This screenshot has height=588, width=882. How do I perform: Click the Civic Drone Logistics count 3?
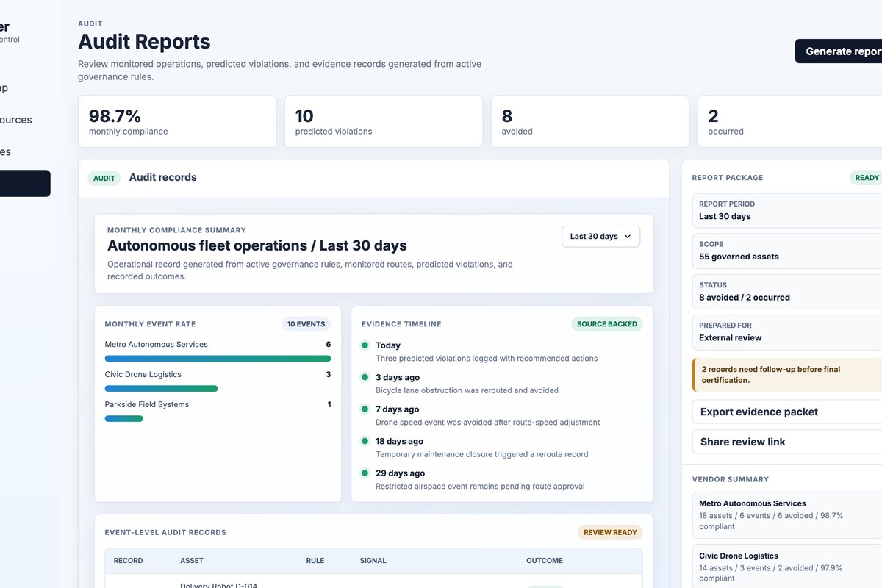[x=329, y=374]
